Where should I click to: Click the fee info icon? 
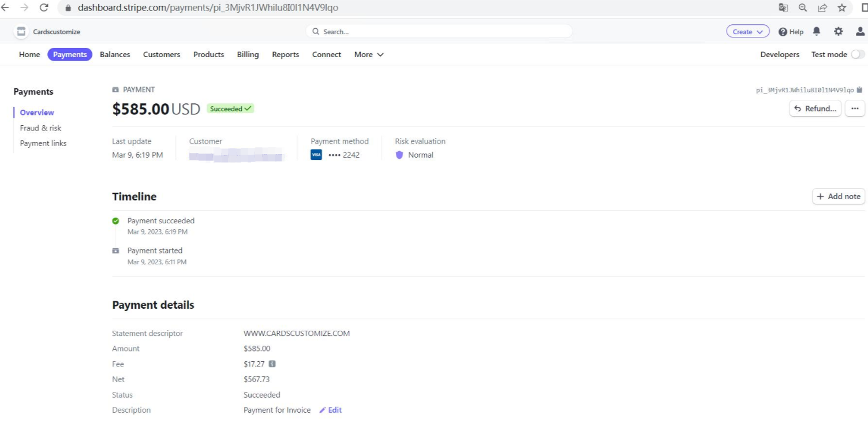tap(272, 364)
